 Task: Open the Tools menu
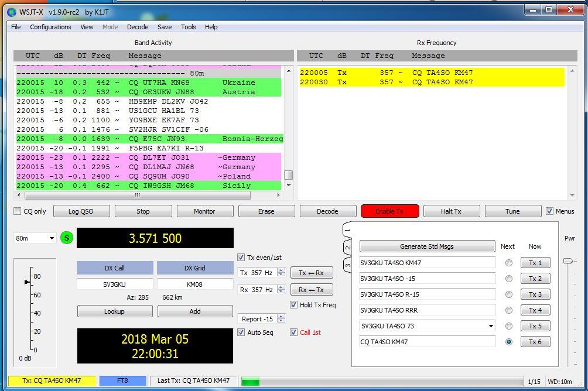click(x=188, y=27)
